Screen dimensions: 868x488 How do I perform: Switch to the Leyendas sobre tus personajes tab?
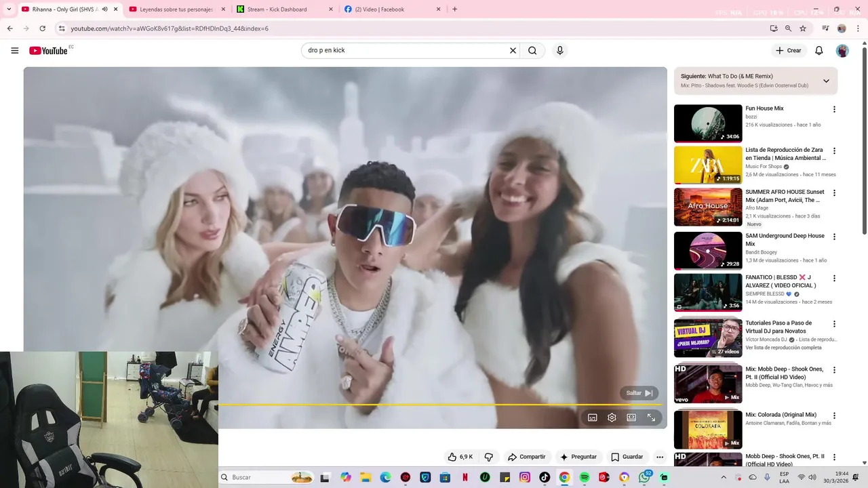coord(176,9)
